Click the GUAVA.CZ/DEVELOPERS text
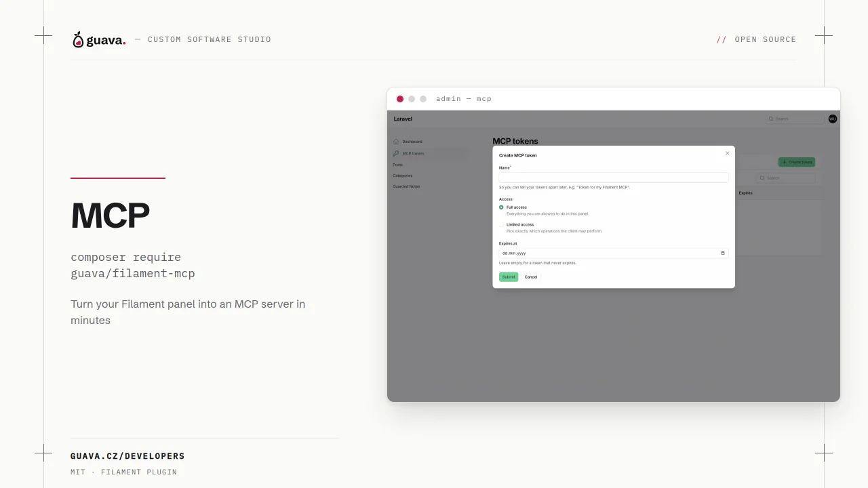868x488 pixels. coord(127,456)
